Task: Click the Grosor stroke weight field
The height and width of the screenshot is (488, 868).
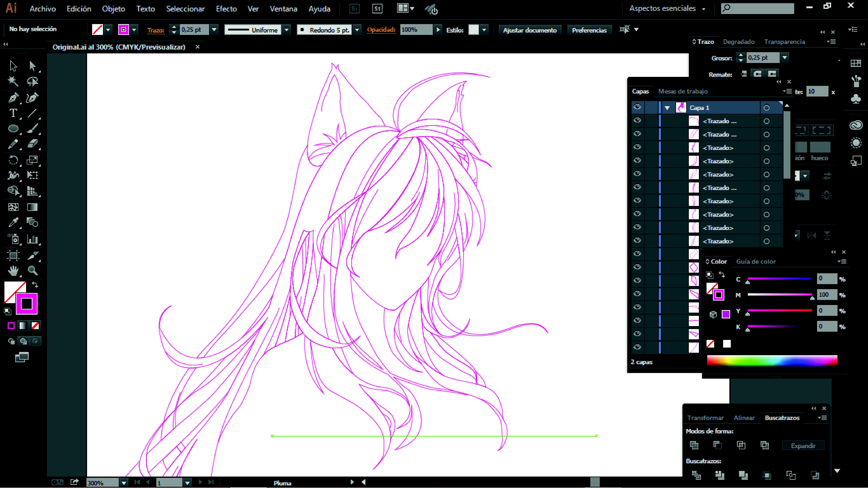Action: click(x=763, y=58)
